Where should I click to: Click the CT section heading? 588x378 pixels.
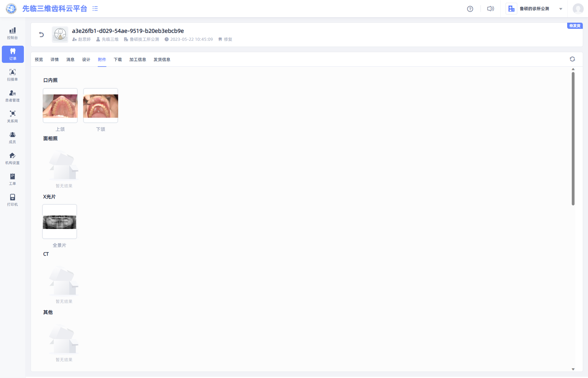[x=46, y=254]
